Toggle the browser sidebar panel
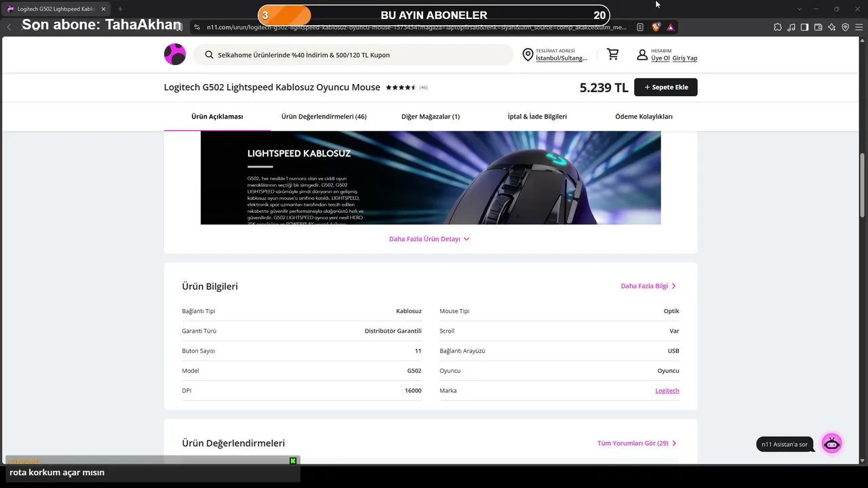This screenshot has width=868, height=488. [804, 27]
